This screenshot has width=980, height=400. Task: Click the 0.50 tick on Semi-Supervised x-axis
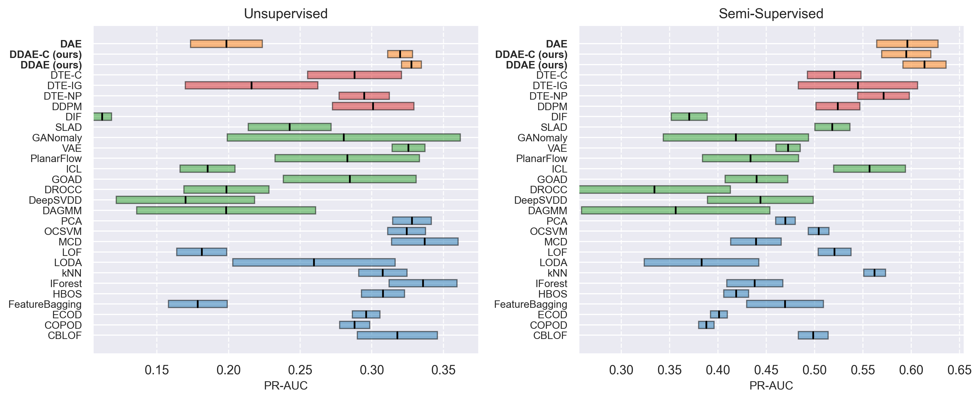[814, 370]
